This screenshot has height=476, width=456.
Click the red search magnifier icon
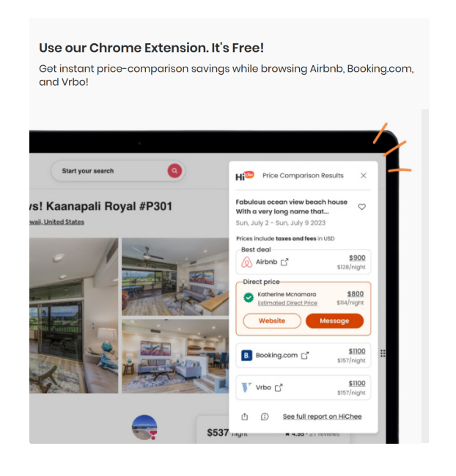point(174,171)
